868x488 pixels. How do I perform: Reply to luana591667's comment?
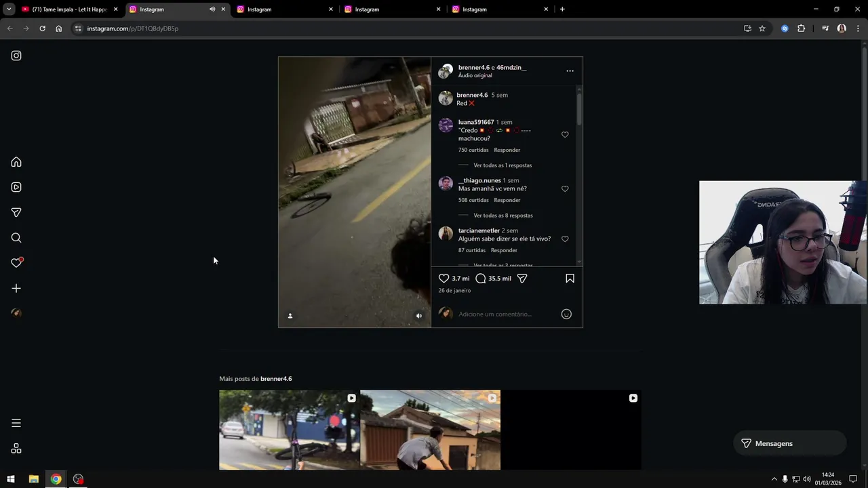[x=507, y=150]
